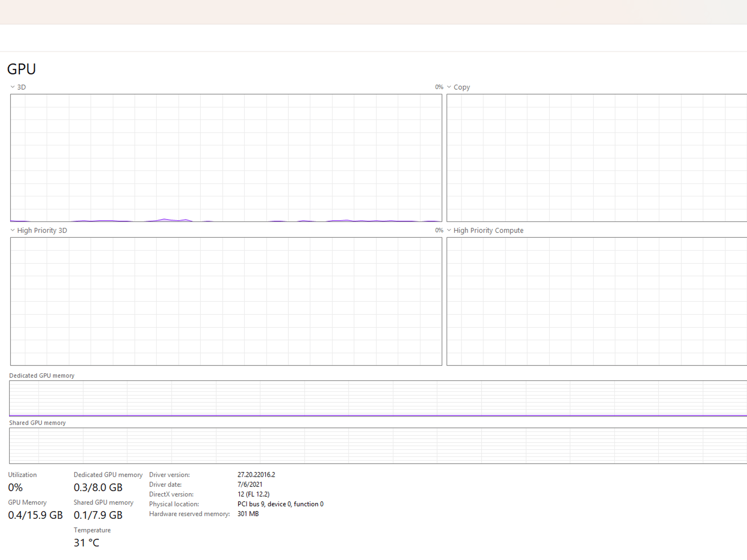Viewport: 747px width, 560px height.
Task: Click the High Priority 3D graph area
Action: pyautogui.click(x=226, y=302)
